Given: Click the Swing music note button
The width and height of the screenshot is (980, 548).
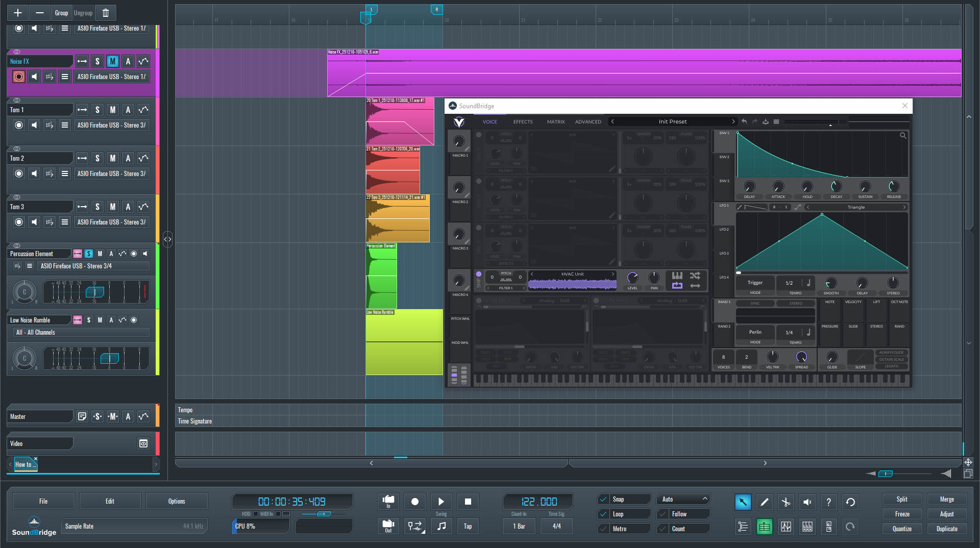Looking at the screenshot, I should coord(442,526).
